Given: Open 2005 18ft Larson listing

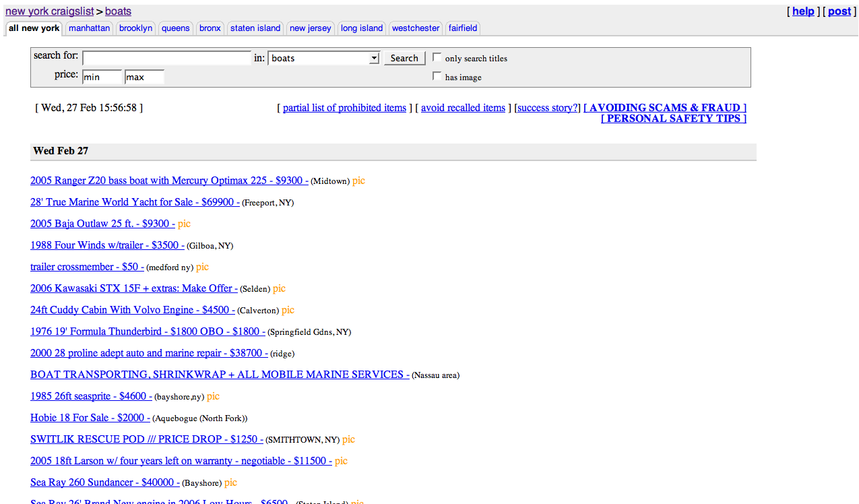Looking at the screenshot, I should [x=181, y=461].
